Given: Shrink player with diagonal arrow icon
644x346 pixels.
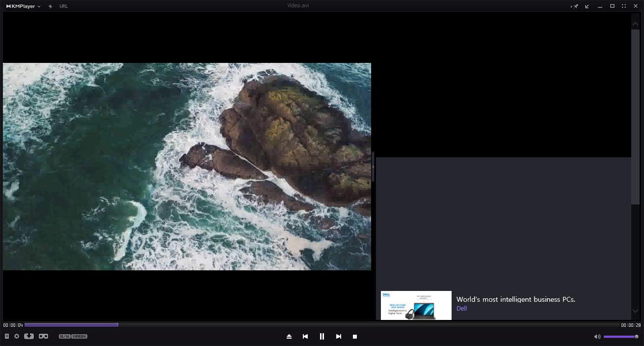Looking at the screenshot, I should [x=587, y=6].
